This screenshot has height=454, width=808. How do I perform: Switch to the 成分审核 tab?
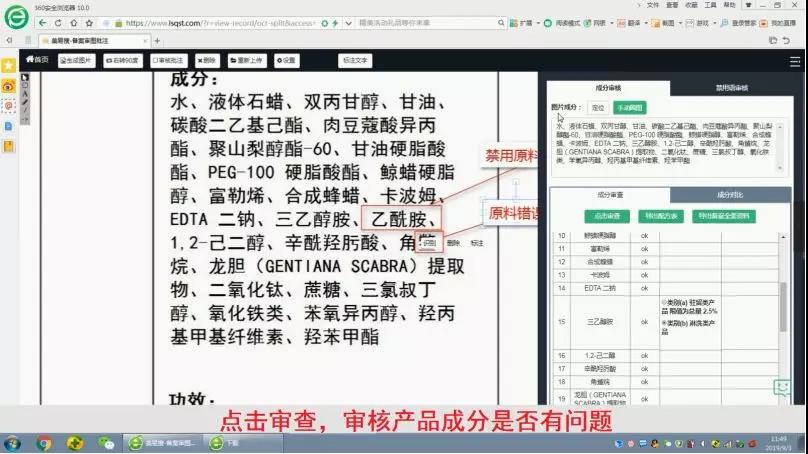coord(608,88)
